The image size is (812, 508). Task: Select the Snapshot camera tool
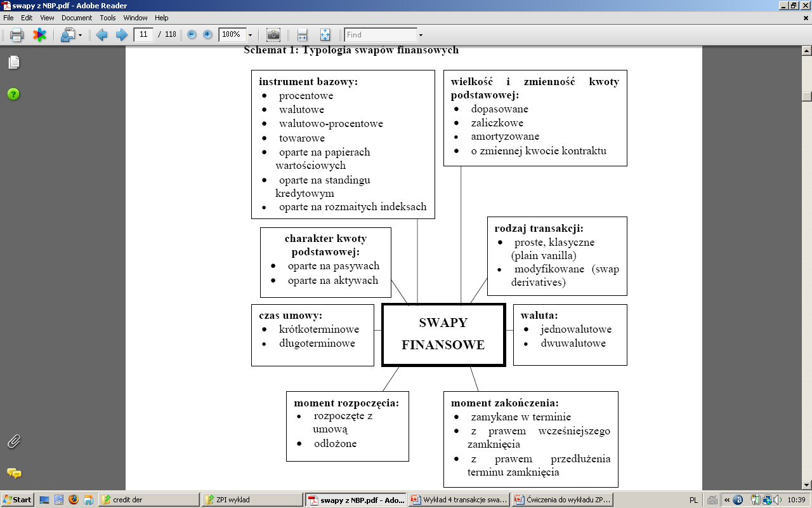(273, 35)
